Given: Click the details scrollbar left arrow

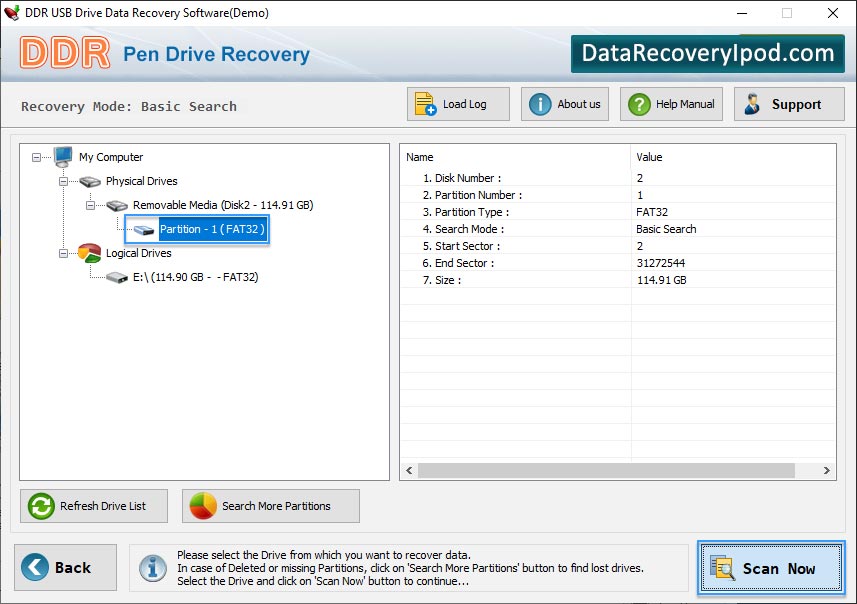Looking at the screenshot, I should point(409,470).
